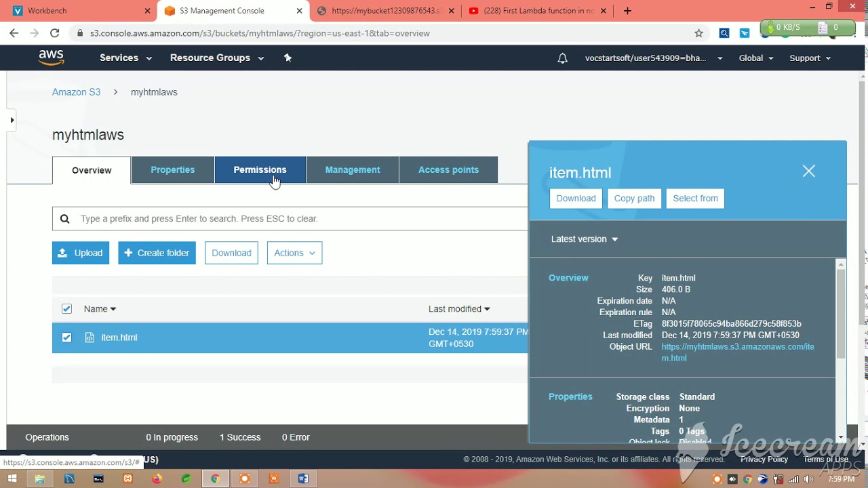Open MySQL Workbench from taskbar
The height and width of the screenshot is (488, 868).
tap(69, 479)
